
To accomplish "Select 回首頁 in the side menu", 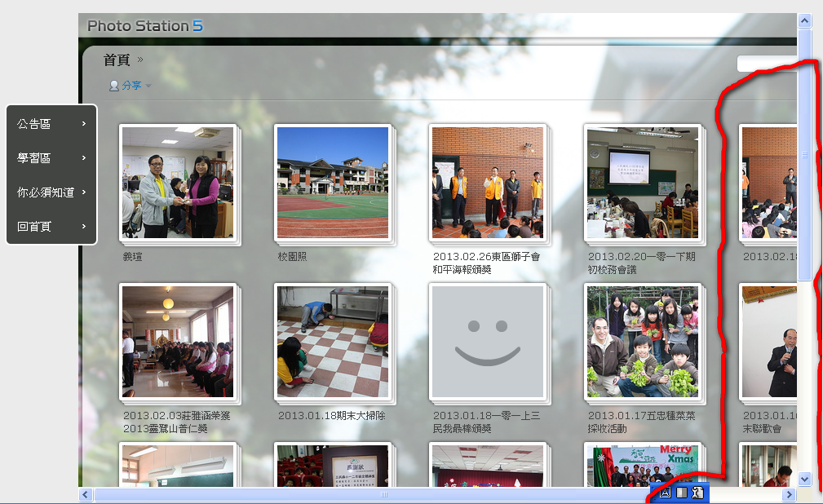I will coord(51,226).
